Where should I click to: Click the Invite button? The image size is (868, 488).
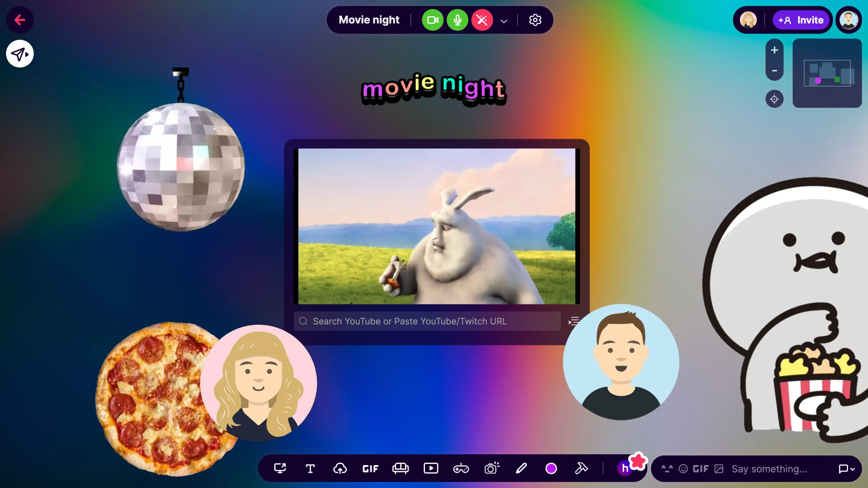(801, 20)
